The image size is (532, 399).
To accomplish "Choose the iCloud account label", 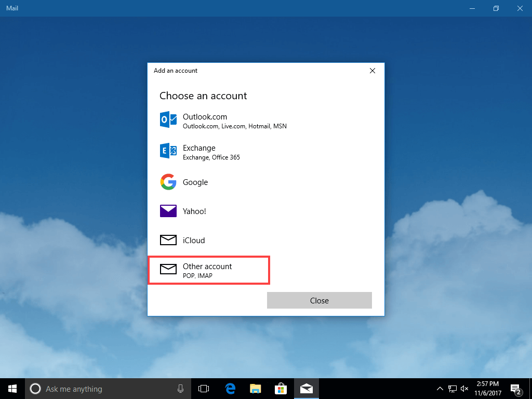I will pyautogui.click(x=194, y=240).
